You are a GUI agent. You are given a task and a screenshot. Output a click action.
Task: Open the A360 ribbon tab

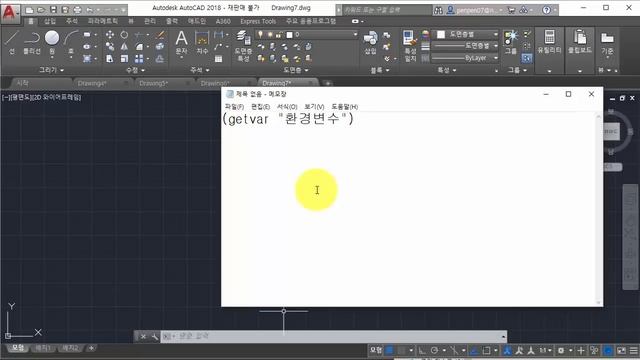pos(223,21)
